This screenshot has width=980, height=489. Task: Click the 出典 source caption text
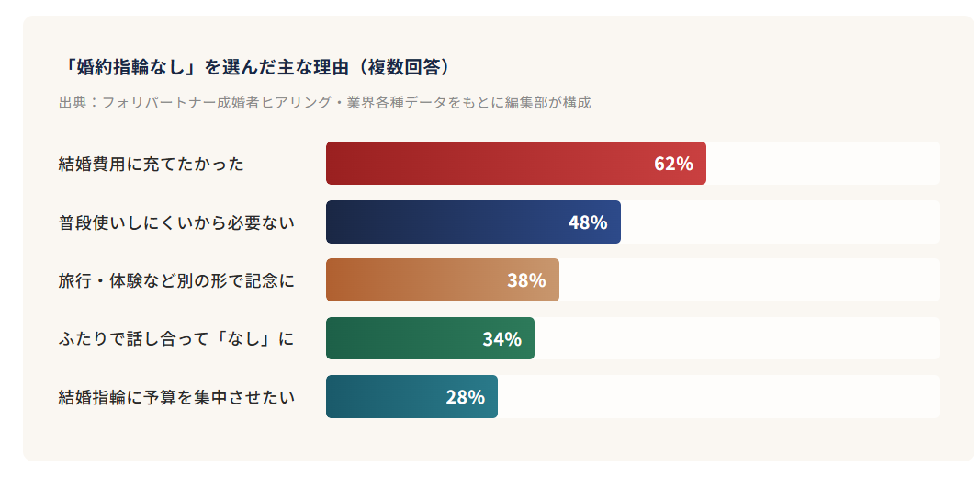[324, 102]
